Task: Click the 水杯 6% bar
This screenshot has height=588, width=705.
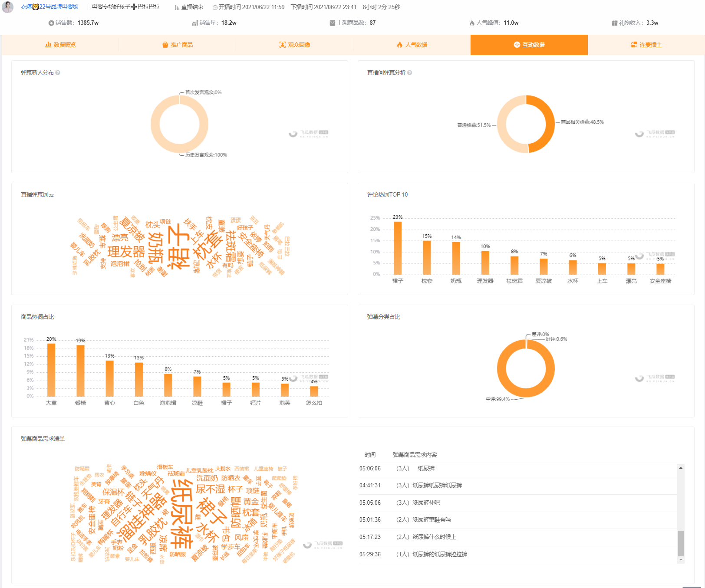Action: [573, 267]
